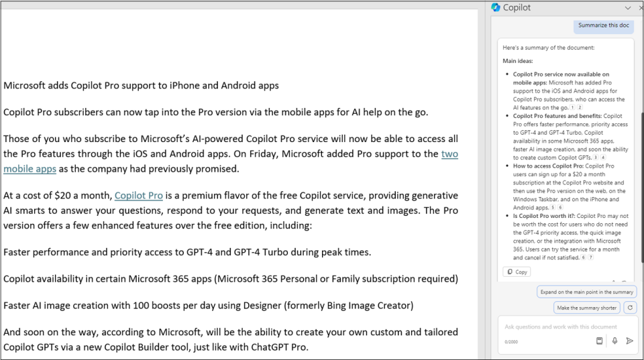Click the 'Copilot' pane title text
This screenshot has height=360, width=644.
pyautogui.click(x=517, y=8)
